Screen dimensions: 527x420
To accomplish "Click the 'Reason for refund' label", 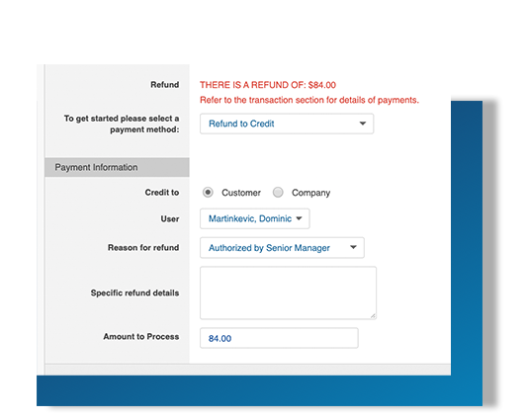I will [x=143, y=248].
